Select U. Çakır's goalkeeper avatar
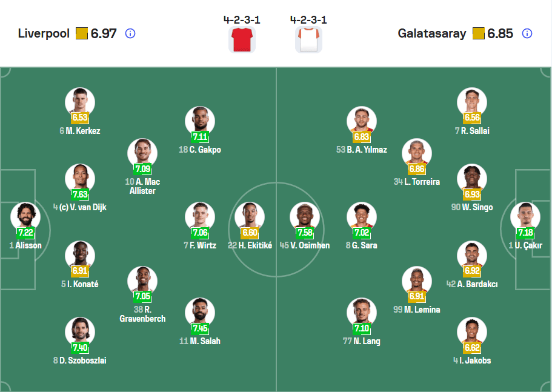 (525, 216)
